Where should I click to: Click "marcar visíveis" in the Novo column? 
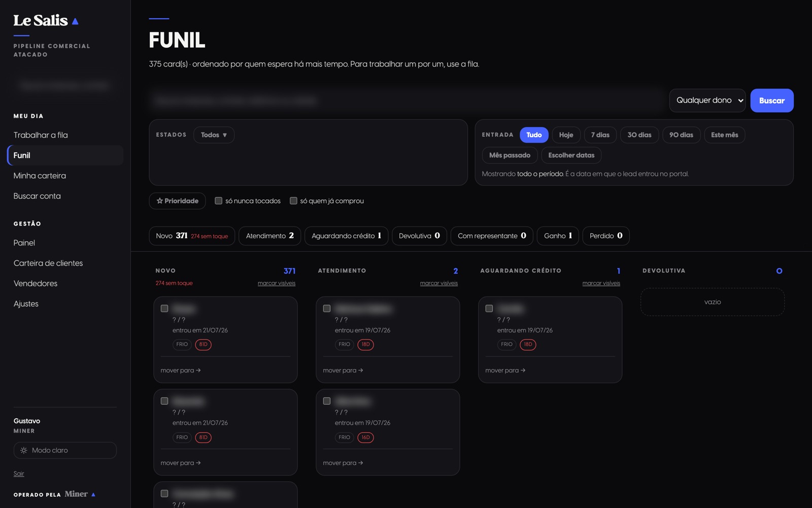[x=277, y=283]
